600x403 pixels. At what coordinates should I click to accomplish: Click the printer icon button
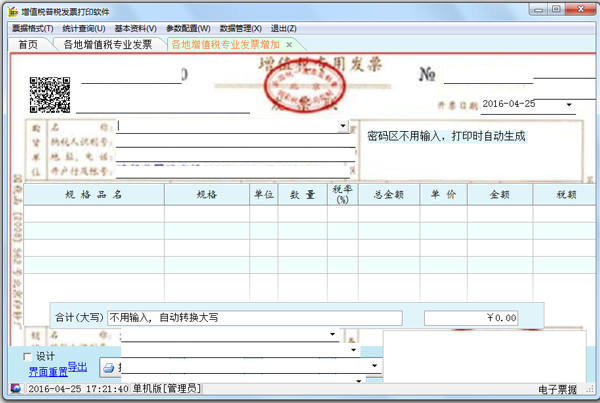coord(109,368)
